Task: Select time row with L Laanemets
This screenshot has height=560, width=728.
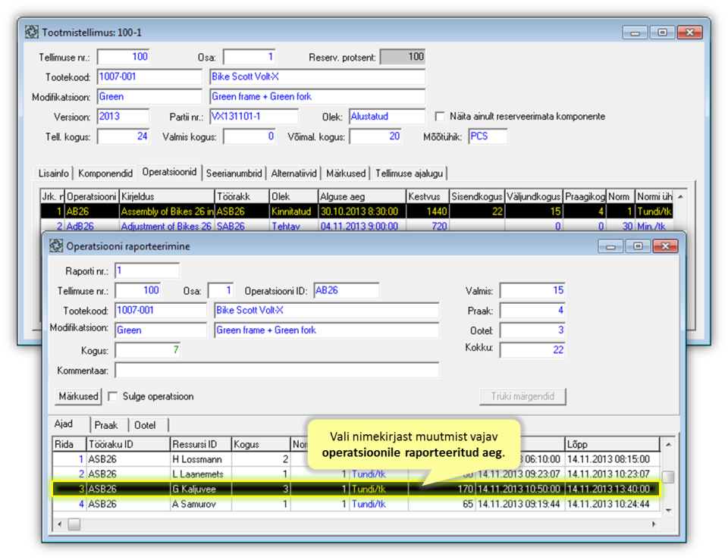Action: [x=356, y=474]
